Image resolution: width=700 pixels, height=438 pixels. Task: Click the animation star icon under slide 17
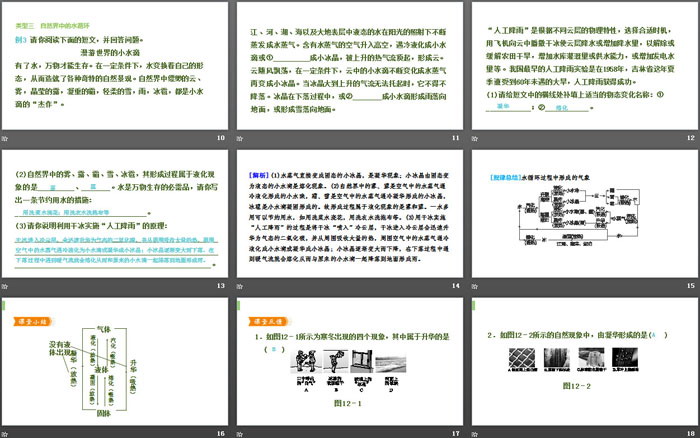[240, 434]
